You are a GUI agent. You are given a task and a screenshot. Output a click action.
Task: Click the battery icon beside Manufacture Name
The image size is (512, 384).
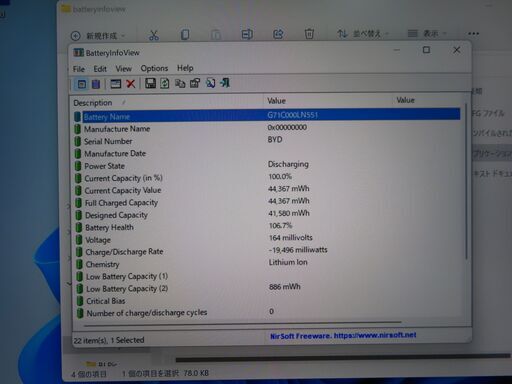78,129
